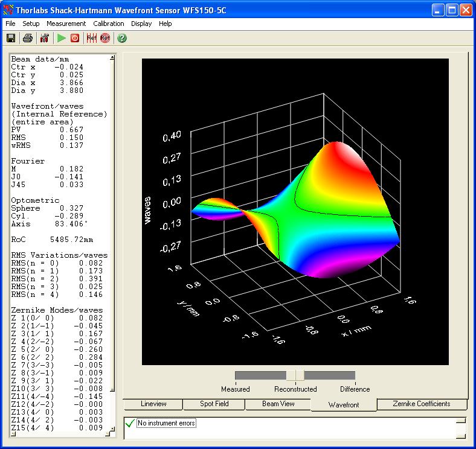The height and width of the screenshot is (449, 476).
Task: Click the status box lower scroll arrow
Action: pyautogui.click(x=461, y=436)
